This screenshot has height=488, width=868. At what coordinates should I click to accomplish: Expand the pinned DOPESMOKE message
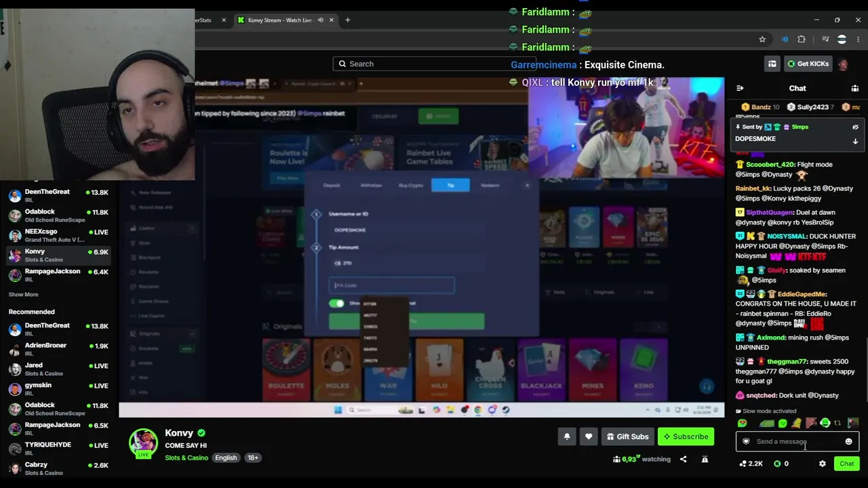[855, 141]
